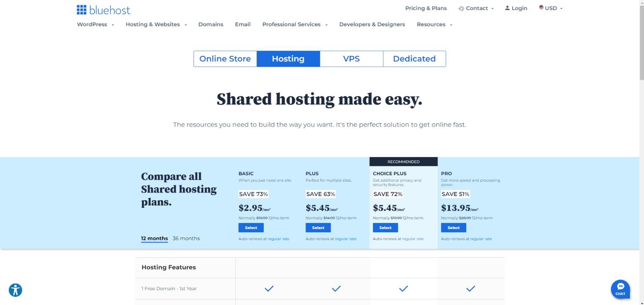The height and width of the screenshot is (305, 644).
Task: Open regular rate link under Plus
Action: pyautogui.click(x=346, y=239)
